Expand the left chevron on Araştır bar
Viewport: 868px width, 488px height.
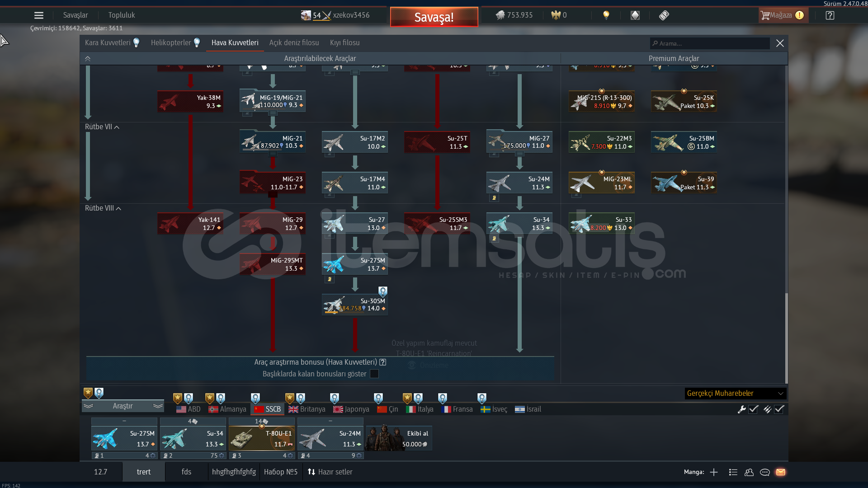88,406
